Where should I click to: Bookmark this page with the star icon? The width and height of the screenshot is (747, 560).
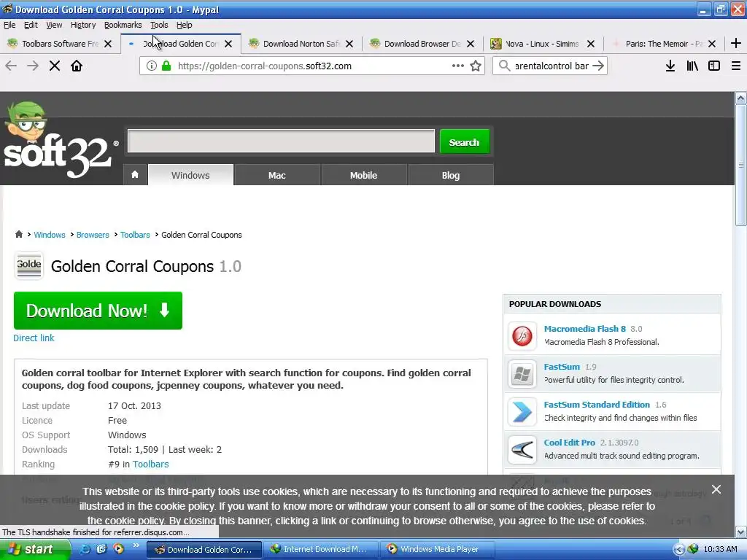(x=476, y=66)
